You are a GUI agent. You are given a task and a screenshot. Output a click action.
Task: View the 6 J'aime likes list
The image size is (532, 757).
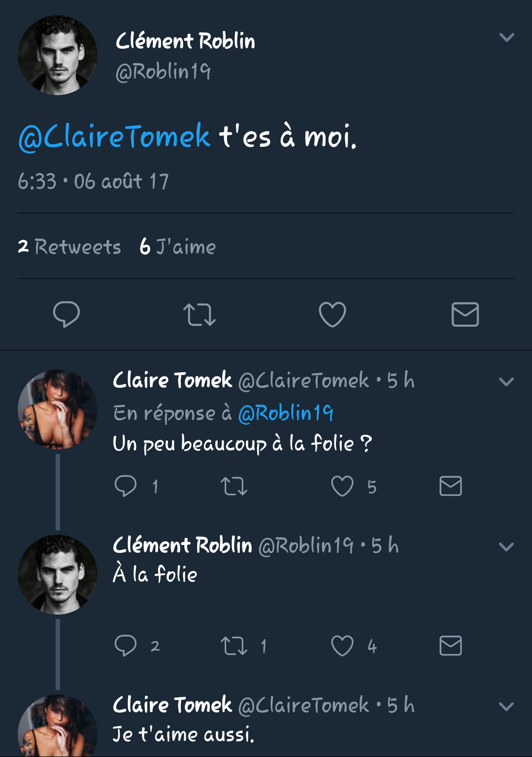click(178, 246)
